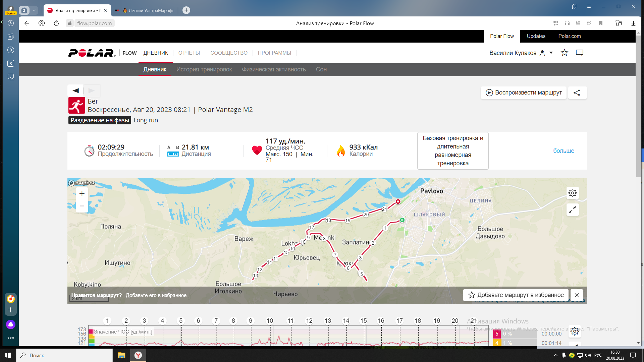Click the volume icon in system tray
Screen dimensions: 644x362
tap(588, 355)
